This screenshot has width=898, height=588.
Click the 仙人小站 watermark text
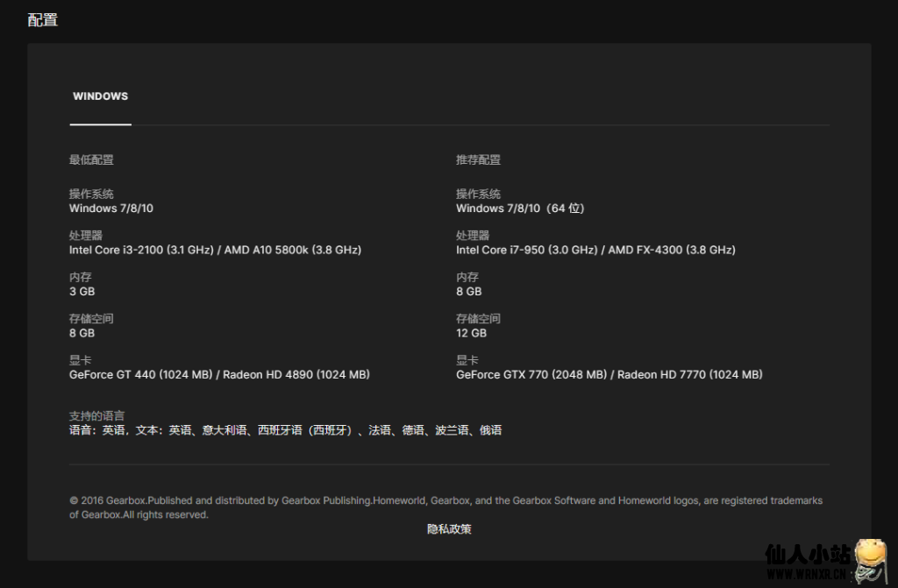tap(807, 556)
